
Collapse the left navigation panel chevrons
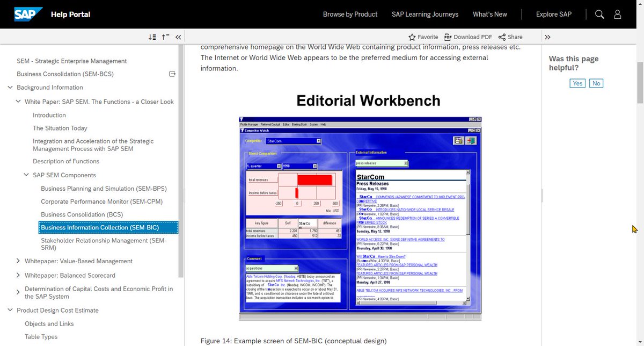(178, 37)
